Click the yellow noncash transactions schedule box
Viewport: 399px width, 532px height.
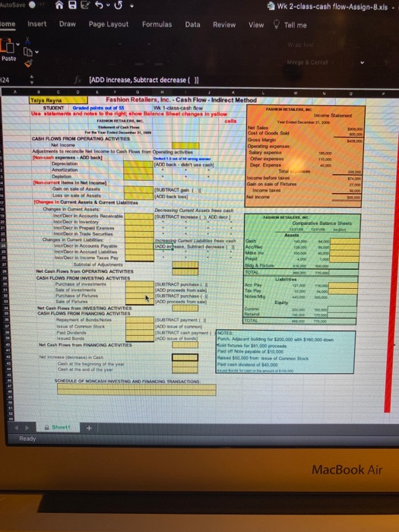136,389
